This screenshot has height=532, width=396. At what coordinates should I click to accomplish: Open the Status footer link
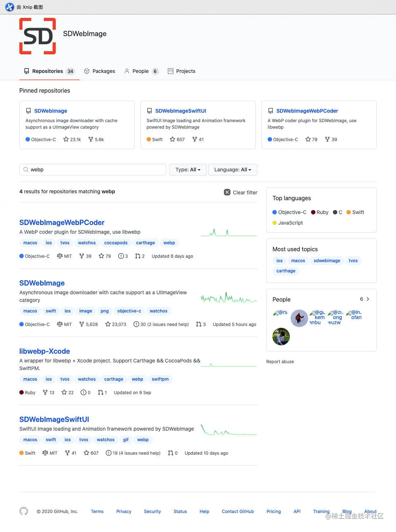(x=180, y=512)
